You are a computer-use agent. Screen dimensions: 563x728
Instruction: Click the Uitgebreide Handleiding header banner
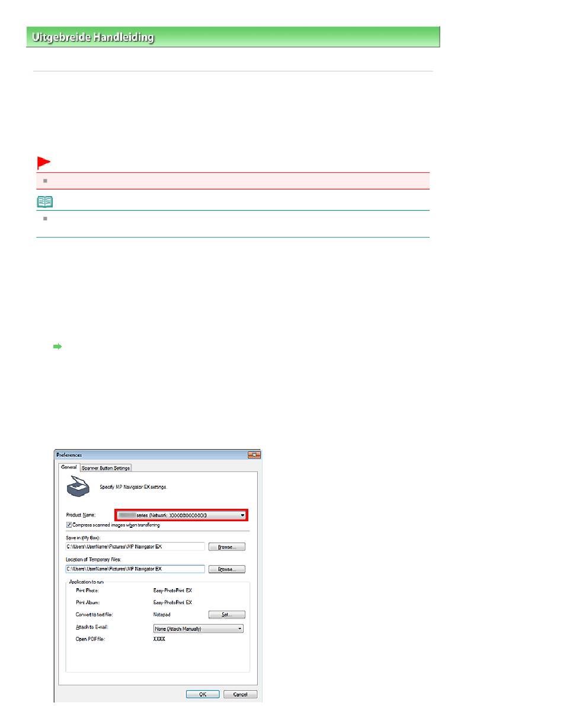(x=232, y=37)
